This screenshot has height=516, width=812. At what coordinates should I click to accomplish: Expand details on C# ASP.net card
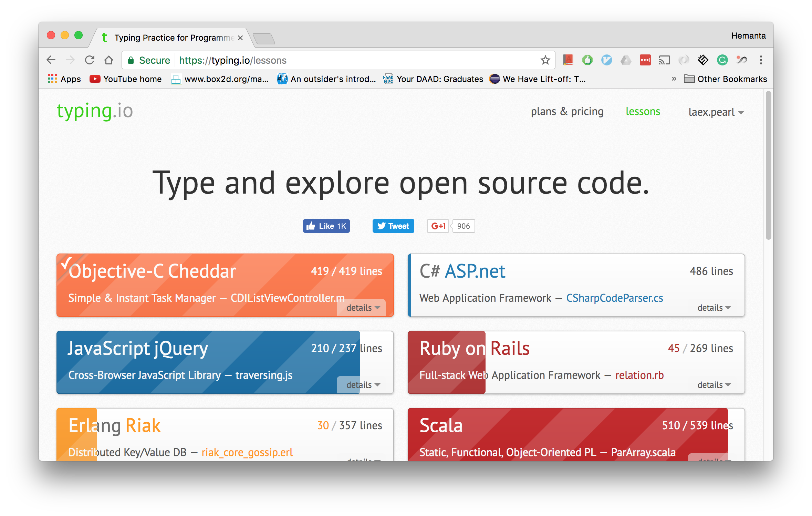coord(714,308)
